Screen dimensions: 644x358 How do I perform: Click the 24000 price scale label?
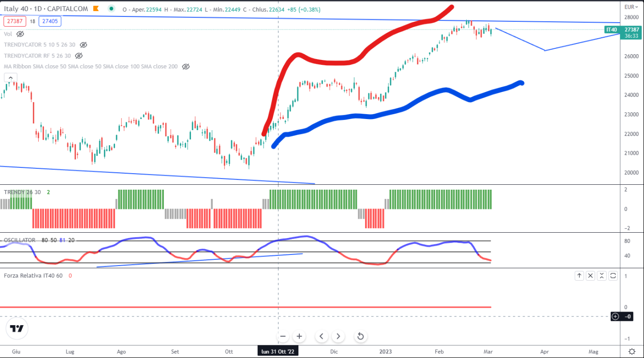[631, 95]
